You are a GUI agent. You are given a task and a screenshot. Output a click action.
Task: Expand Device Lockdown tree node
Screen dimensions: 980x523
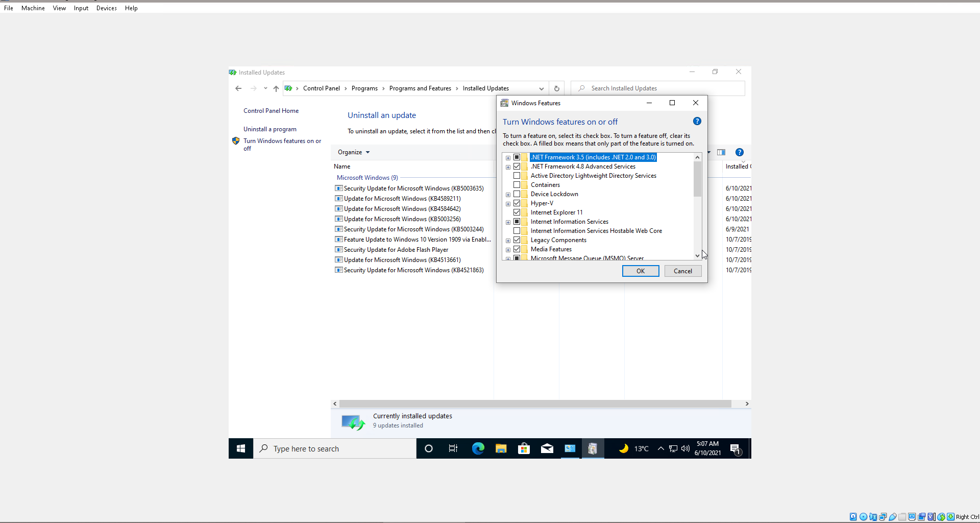(508, 195)
